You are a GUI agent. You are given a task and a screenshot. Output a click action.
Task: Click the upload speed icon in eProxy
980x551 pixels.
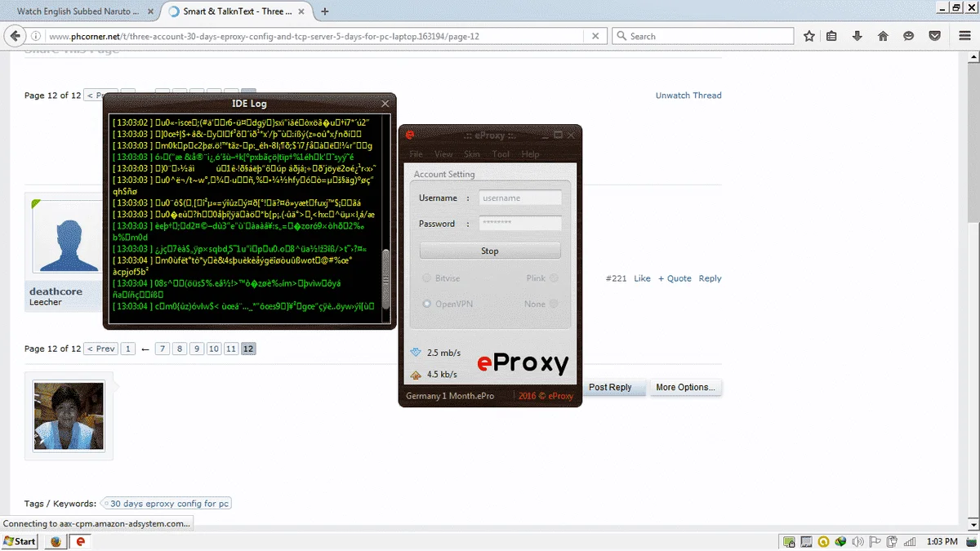coord(415,375)
